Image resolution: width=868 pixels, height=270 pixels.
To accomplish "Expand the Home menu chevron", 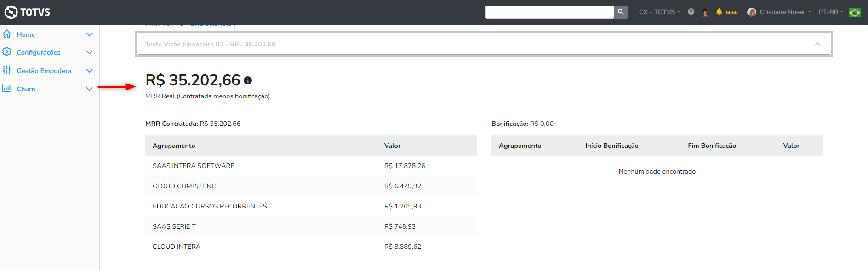I will tap(90, 34).
